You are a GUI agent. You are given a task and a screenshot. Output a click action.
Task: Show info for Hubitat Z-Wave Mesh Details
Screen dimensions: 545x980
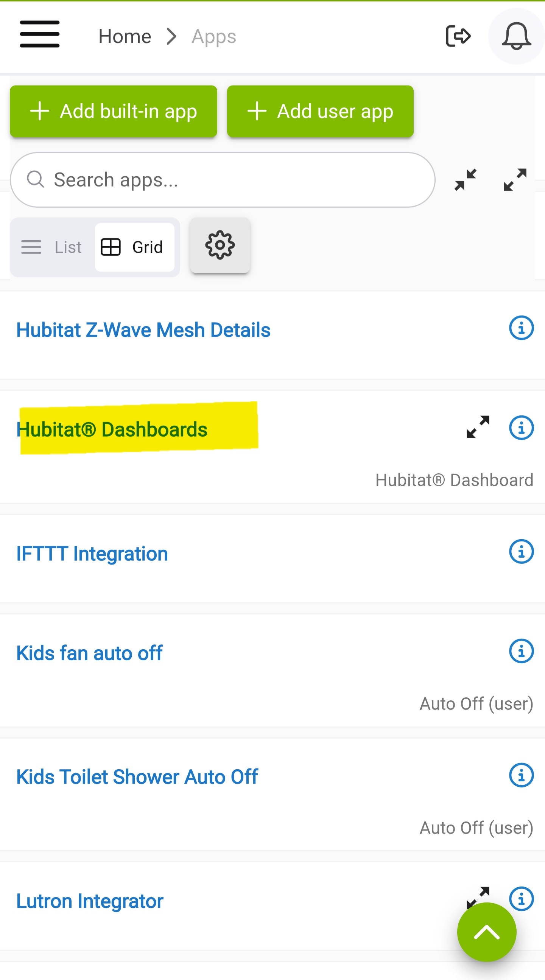point(521,328)
